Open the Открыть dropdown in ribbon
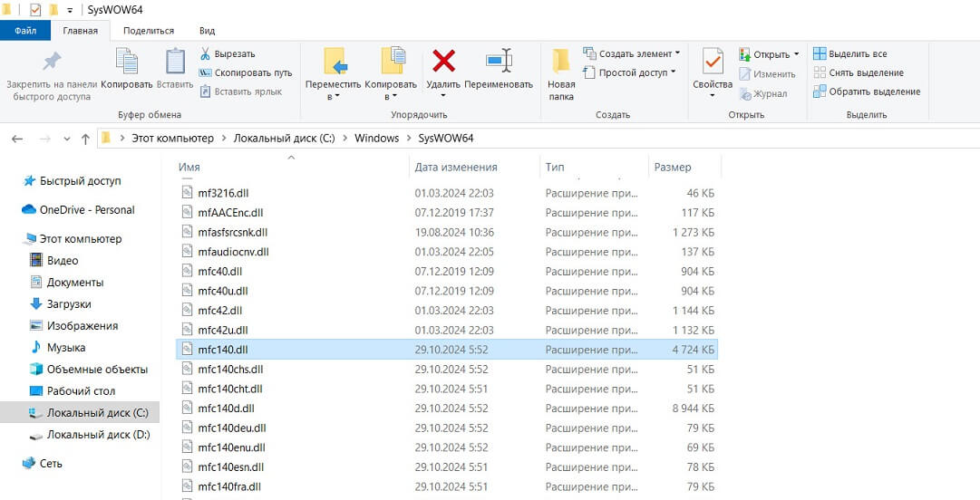 [769, 54]
